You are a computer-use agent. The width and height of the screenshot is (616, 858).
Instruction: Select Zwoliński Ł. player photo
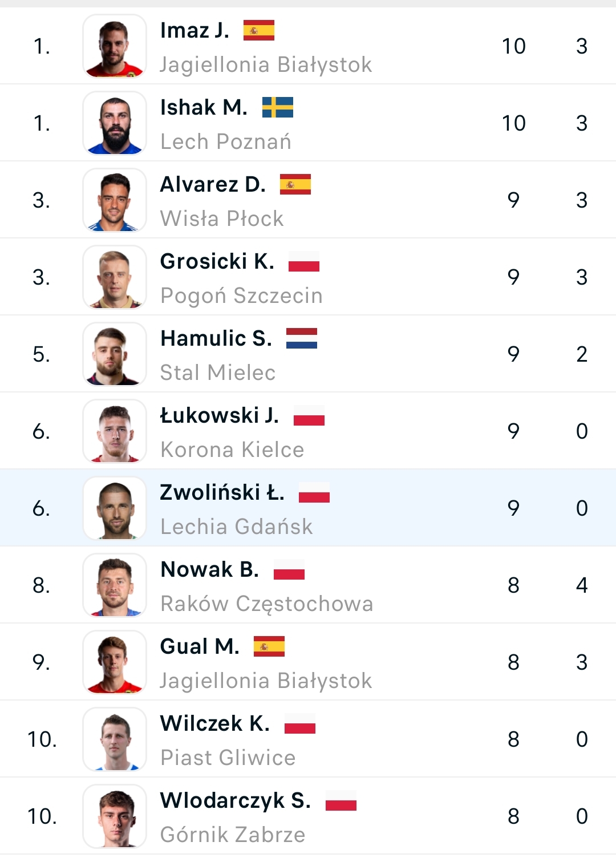point(115,508)
